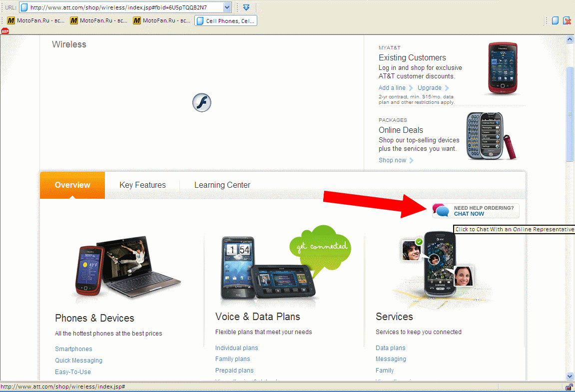
Task: Open the Key Features tab
Action: point(143,185)
